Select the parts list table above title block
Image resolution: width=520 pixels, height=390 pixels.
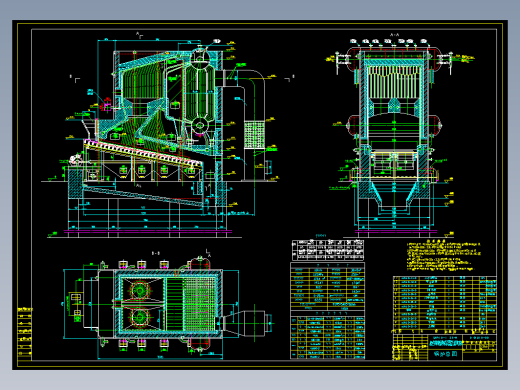(445, 304)
